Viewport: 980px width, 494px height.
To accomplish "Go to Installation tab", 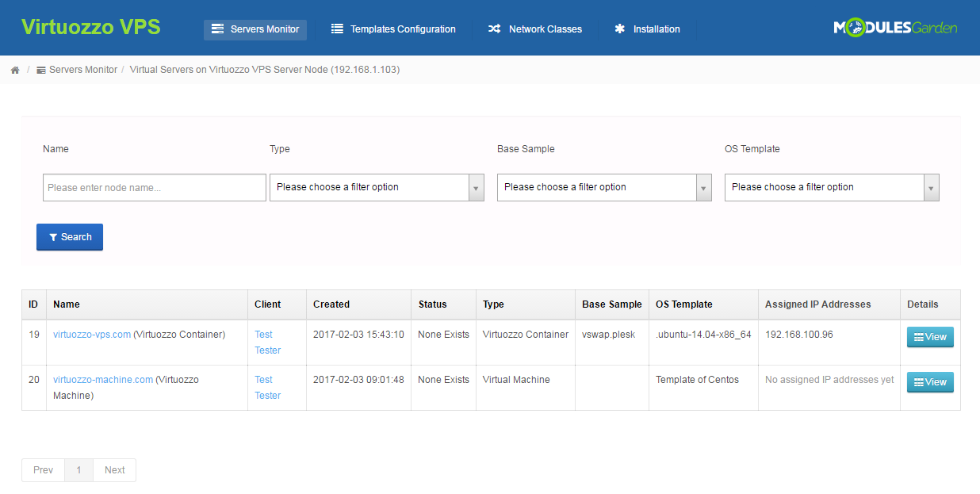I will click(x=647, y=29).
